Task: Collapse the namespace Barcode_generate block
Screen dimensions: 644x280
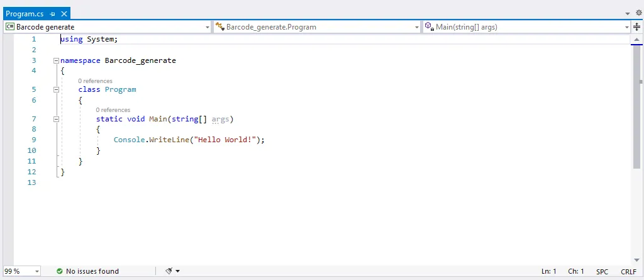Action: click(56, 61)
